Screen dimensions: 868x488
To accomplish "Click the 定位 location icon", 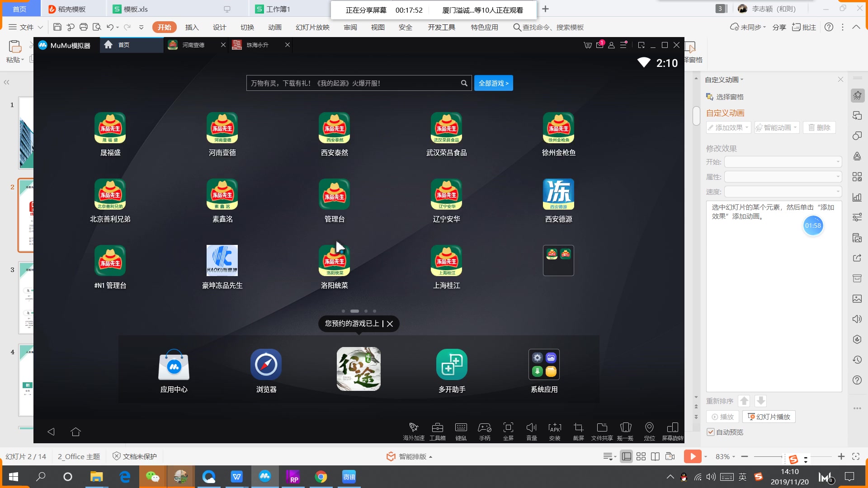I will pyautogui.click(x=650, y=431).
